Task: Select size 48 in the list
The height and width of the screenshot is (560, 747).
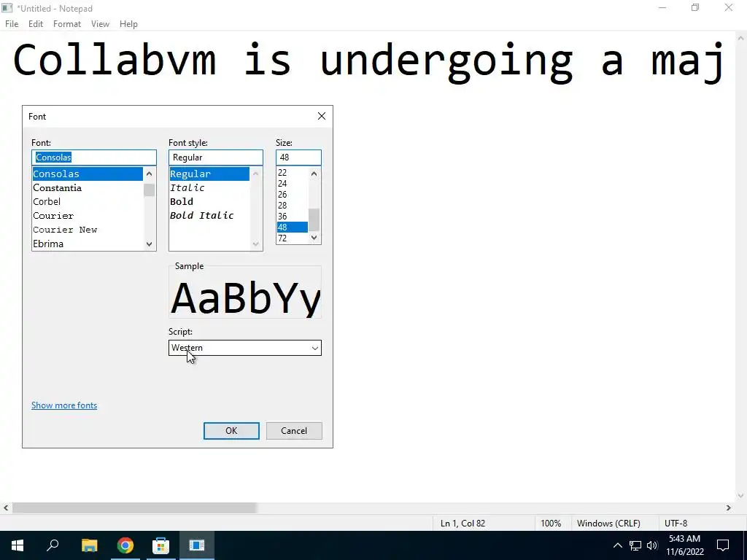Action: pos(292,227)
